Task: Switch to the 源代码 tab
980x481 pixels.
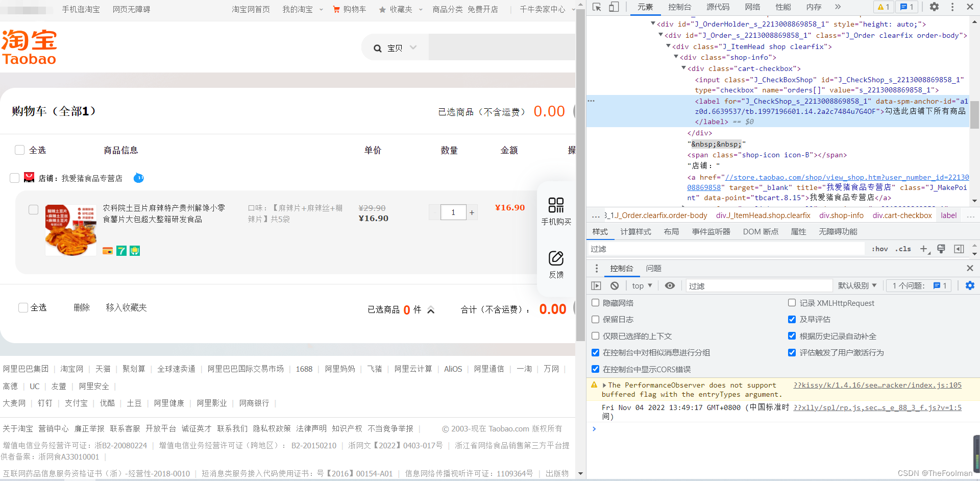Action: coord(718,7)
